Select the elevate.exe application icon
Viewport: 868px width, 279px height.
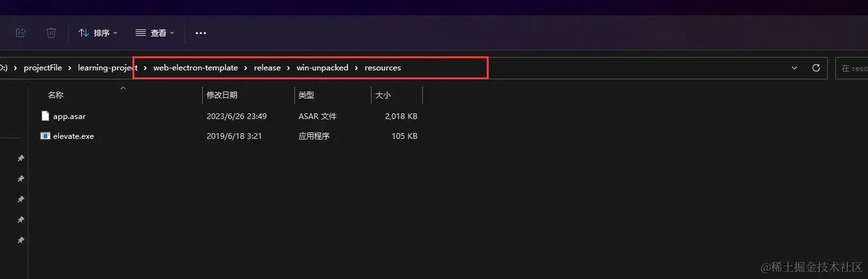(x=45, y=136)
